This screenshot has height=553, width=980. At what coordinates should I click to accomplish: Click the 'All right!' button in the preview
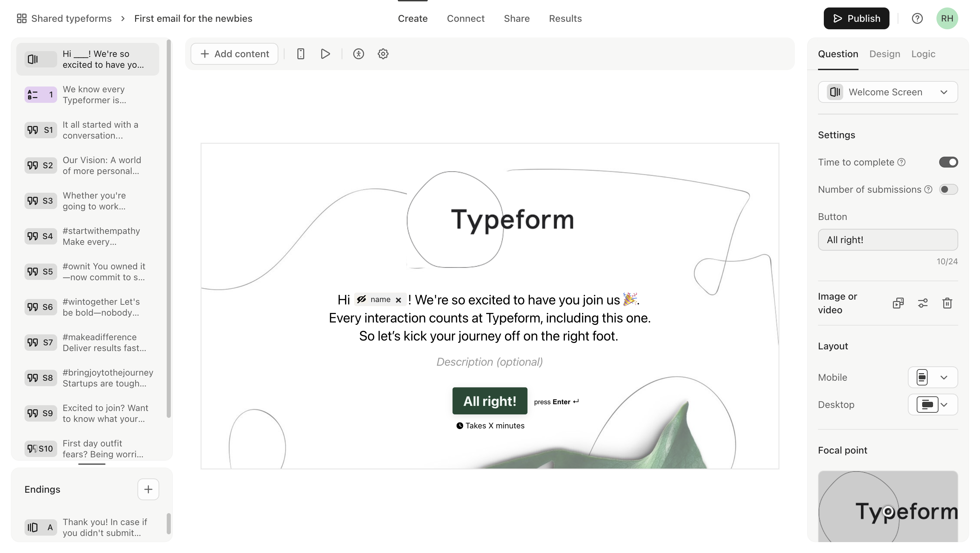pyautogui.click(x=490, y=401)
